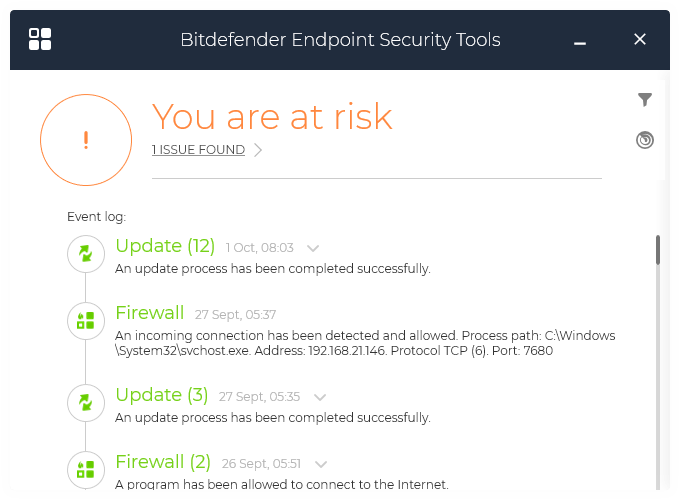
Task: Click the 'You are at risk' heading
Action: pos(271,117)
